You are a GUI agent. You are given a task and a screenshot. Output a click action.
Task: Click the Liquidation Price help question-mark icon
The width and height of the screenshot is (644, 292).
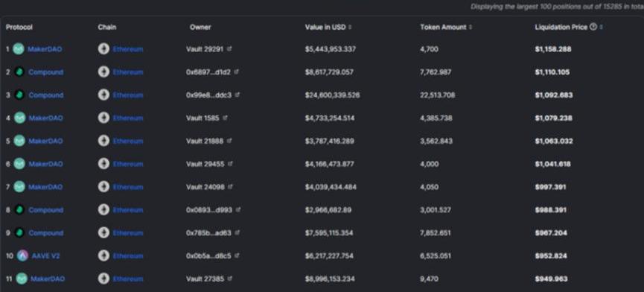pos(593,27)
